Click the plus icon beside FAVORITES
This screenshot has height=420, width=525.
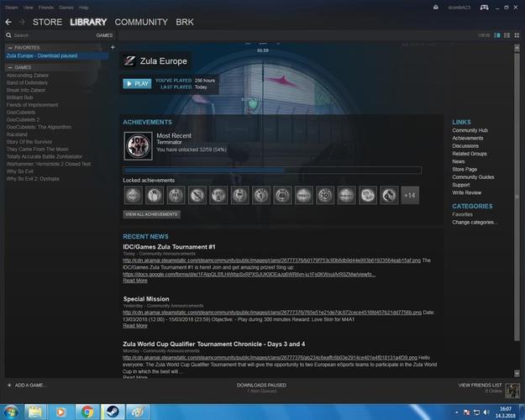(113, 48)
